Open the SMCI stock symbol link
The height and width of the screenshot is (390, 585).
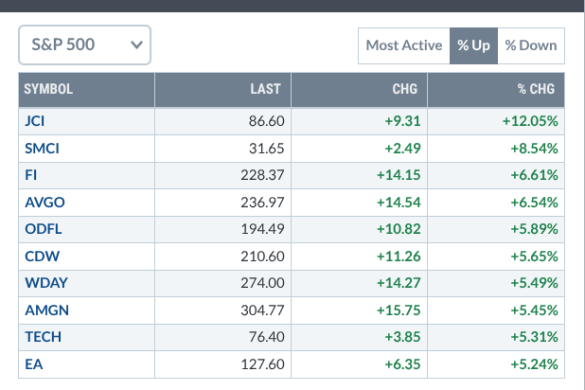click(42, 149)
